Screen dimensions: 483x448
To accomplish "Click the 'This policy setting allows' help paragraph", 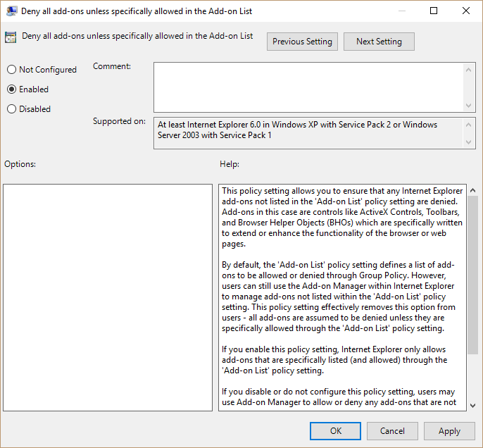I will (x=342, y=217).
